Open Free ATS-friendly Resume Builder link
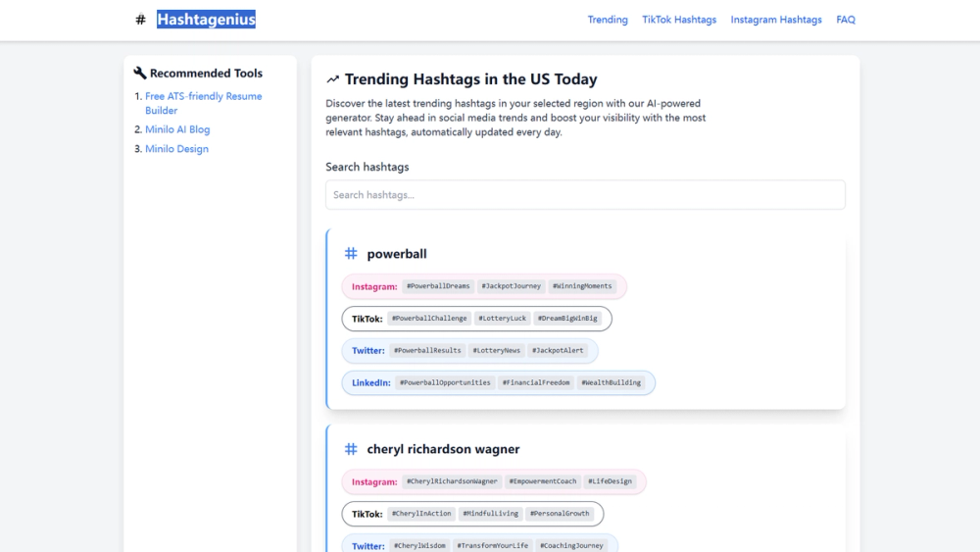The width and height of the screenshot is (980, 552). 204,103
